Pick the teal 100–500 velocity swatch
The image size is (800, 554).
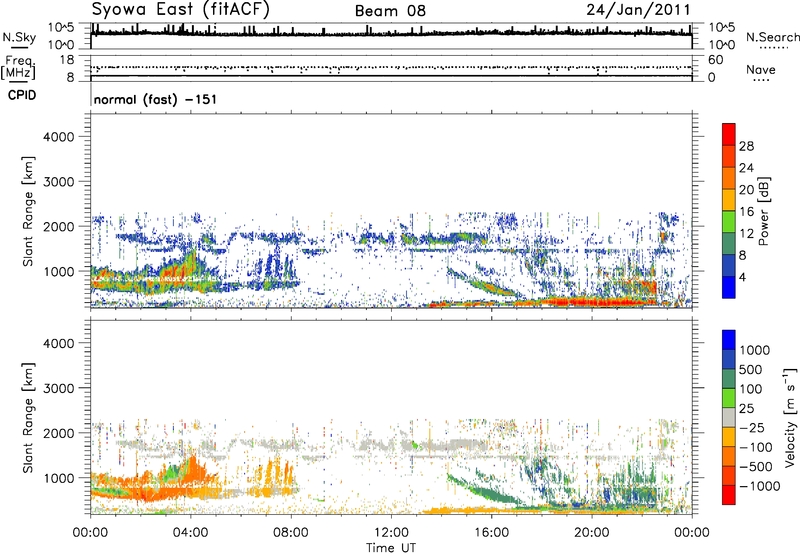pyautogui.click(x=729, y=379)
